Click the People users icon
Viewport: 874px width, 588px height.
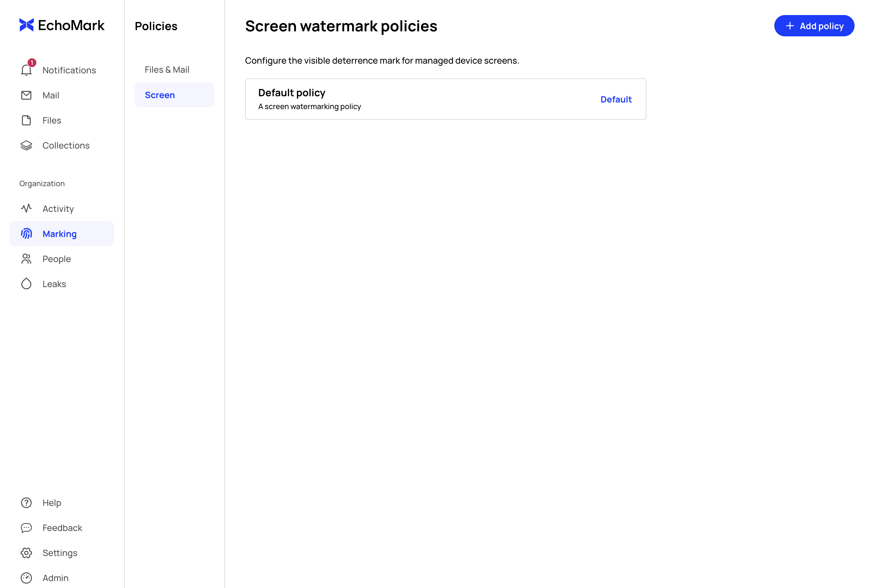[26, 259]
